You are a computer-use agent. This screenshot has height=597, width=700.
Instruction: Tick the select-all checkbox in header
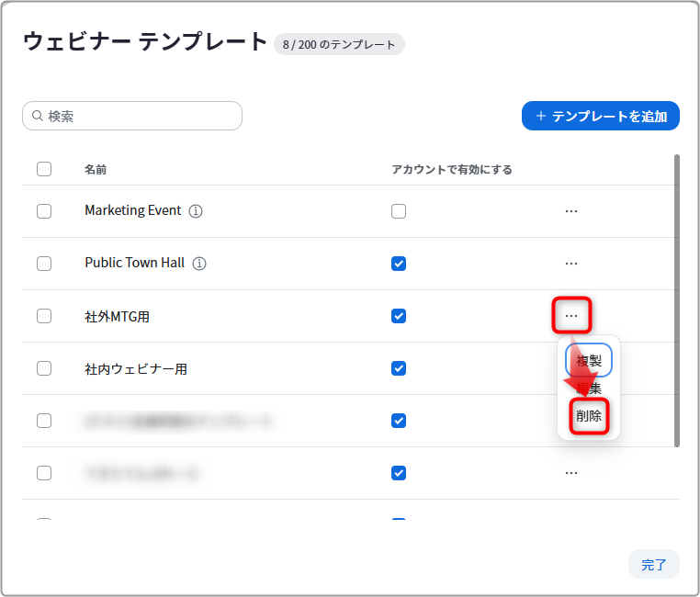pyautogui.click(x=44, y=169)
